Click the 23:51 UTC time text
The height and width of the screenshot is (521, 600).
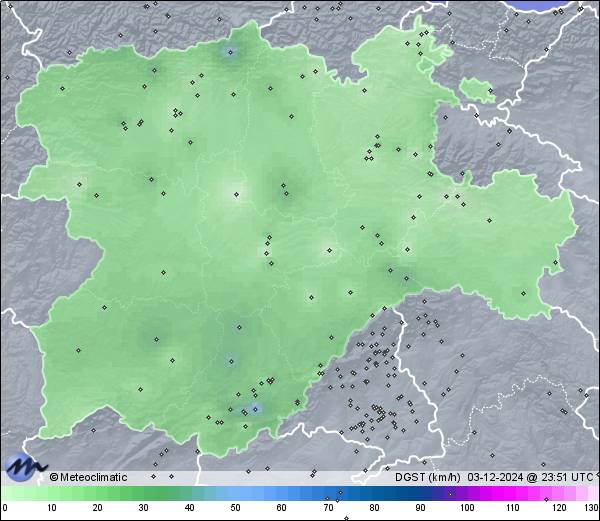tap(567, 477)
